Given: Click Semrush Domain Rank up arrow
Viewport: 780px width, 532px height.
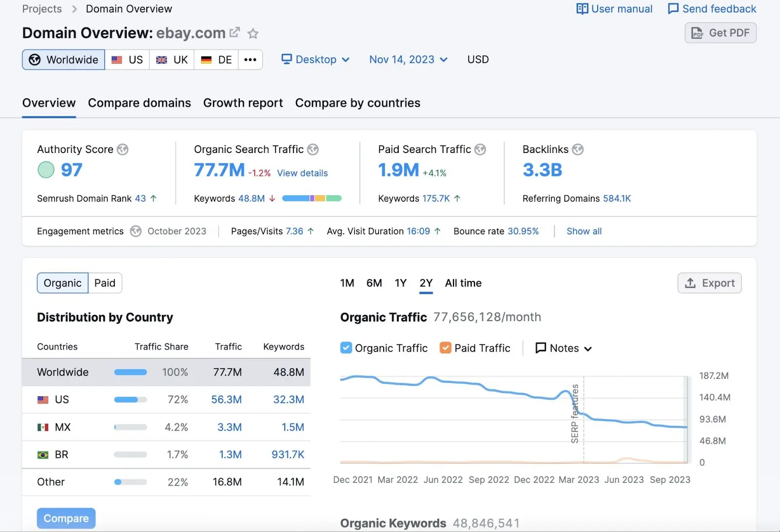Looking at the screenshot, I should tap(154, 198).
